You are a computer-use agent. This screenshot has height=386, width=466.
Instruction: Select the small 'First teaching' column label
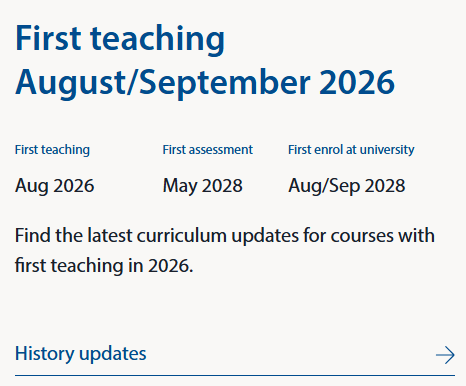(x=52, y=150)
